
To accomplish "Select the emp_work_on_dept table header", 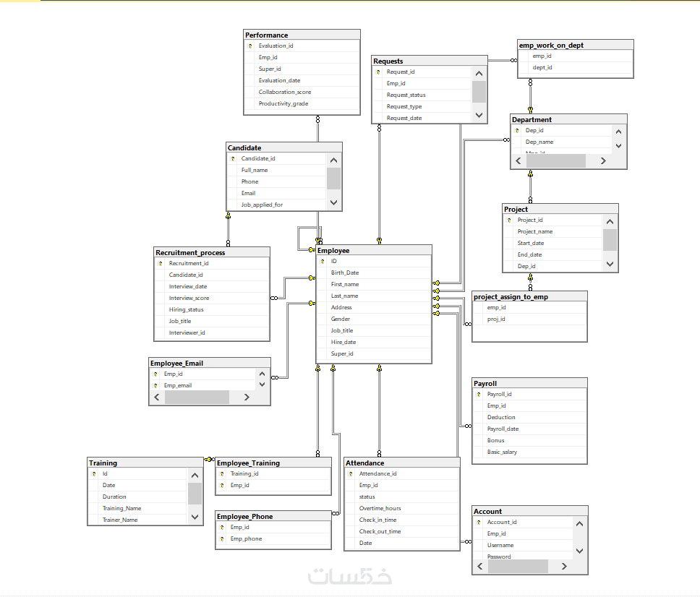I will (576, 45).
